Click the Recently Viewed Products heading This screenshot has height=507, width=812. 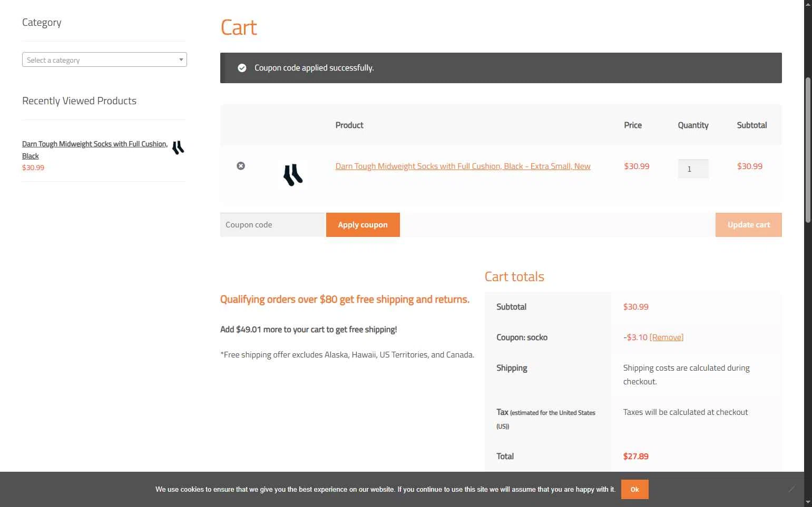(x=79, y=101)
